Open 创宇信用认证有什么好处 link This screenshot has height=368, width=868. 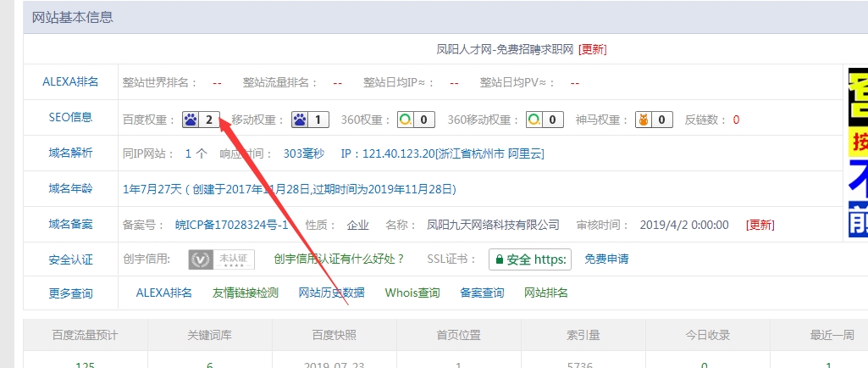click(x=340, y=259)
